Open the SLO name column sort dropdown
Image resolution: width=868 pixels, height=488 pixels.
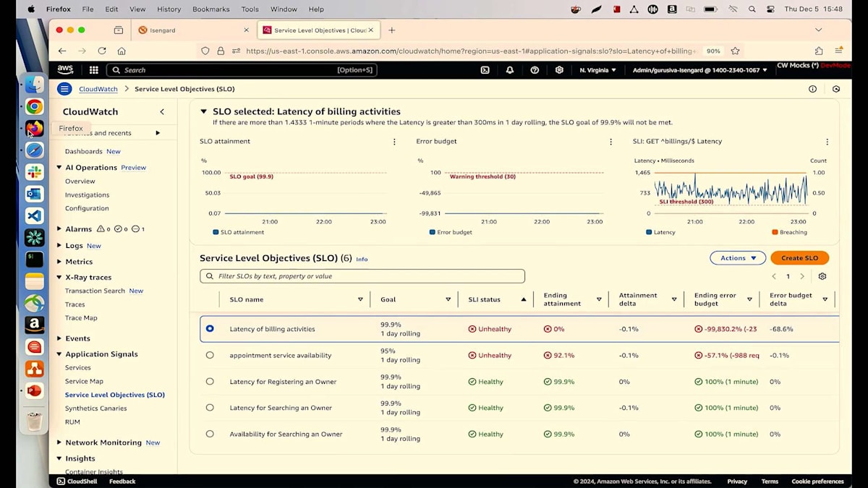coord(360,299)
